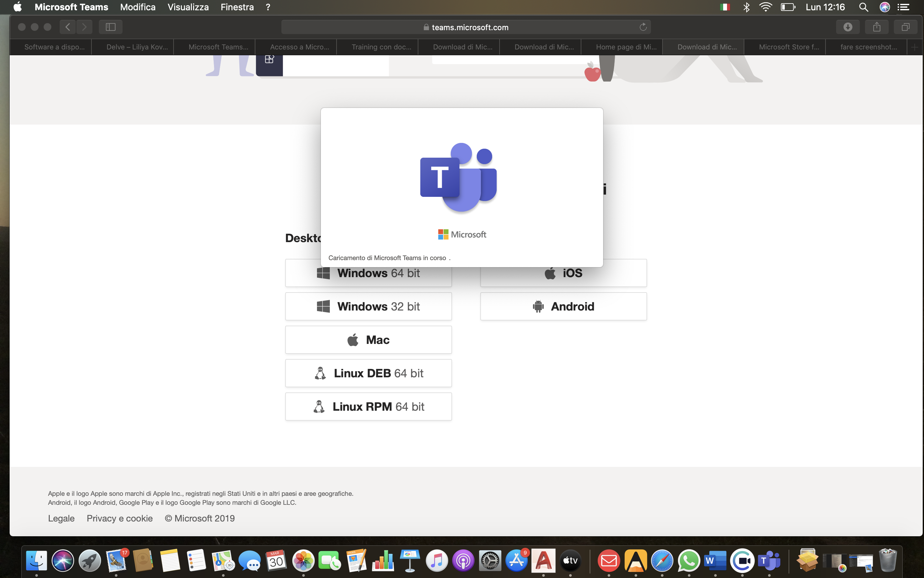Open System Preferences gear in Dock
924x578 pixels.
[x=490, y=561]
